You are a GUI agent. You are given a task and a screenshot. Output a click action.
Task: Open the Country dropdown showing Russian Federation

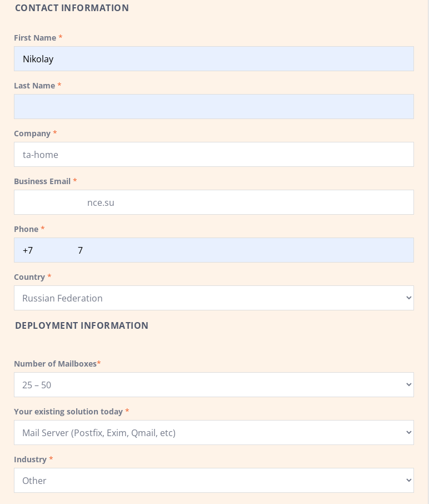(x=213, y=298)
